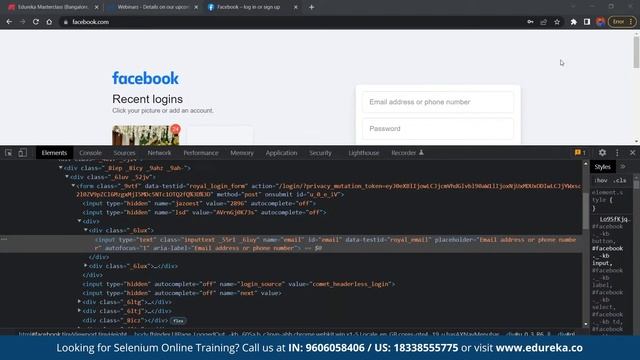Close the Webinars tab
Image resolution: width=640 pixels, height=360 pixels.
(196, 7)
